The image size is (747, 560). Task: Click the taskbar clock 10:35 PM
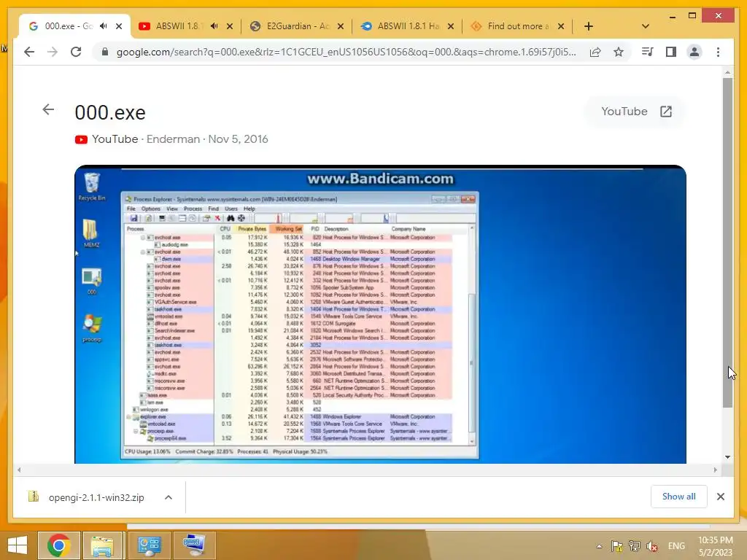(715, 545)
